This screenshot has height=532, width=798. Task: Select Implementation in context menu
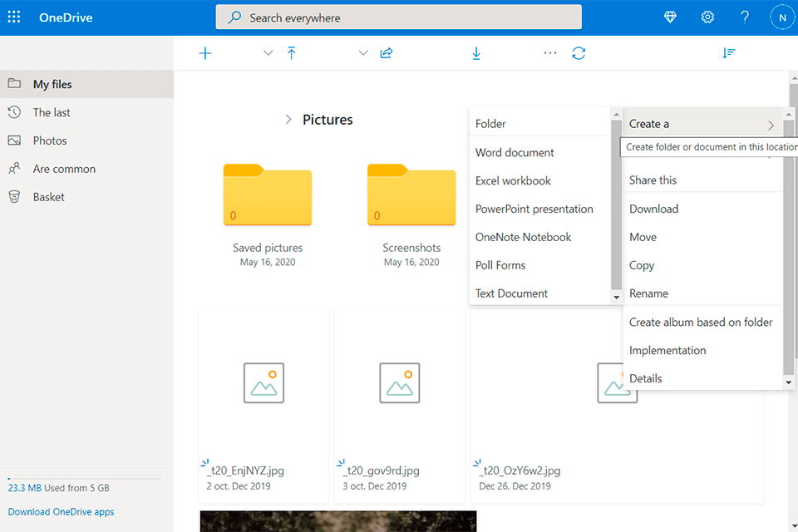[703, 350]
